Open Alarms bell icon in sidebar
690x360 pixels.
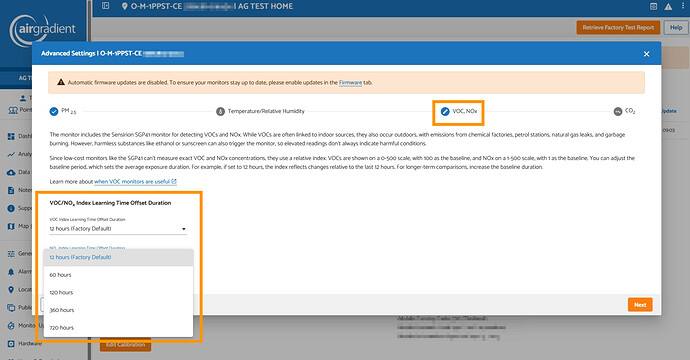[x=11, y=272]
